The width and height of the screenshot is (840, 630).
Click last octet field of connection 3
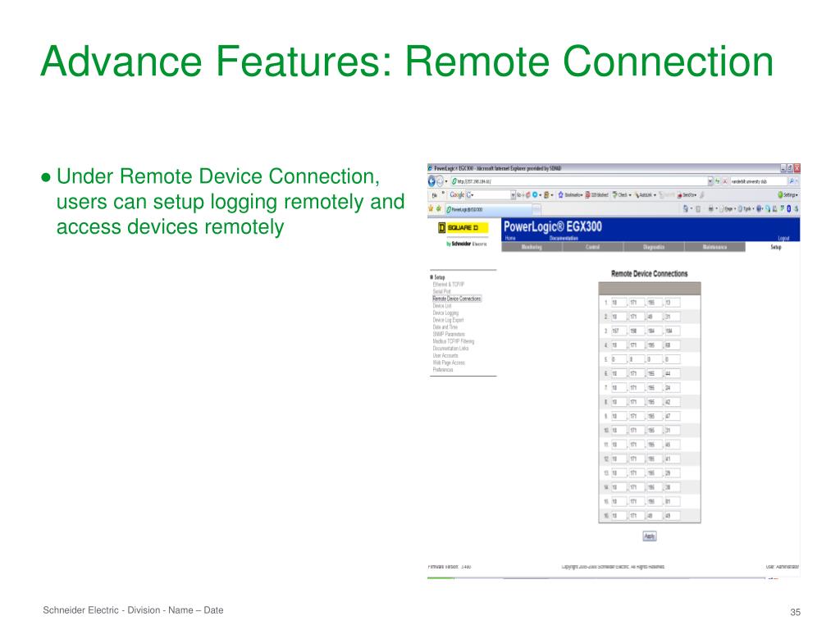[x=672, y=331]
